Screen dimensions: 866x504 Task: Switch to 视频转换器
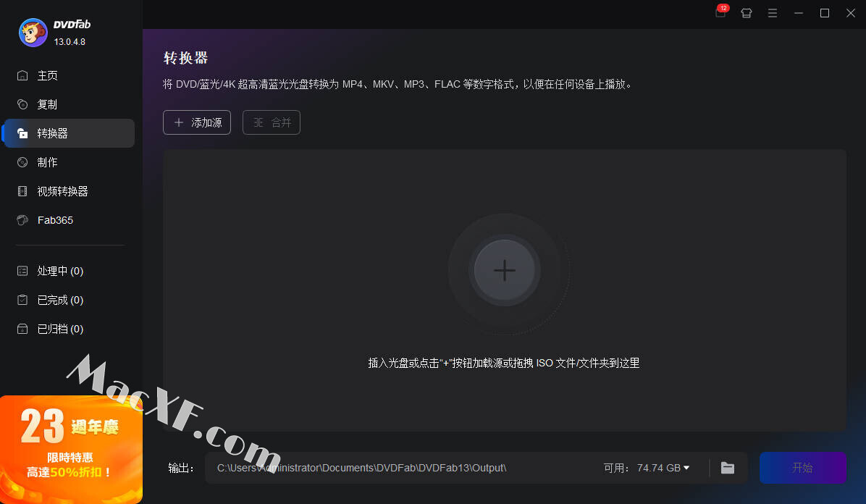(62, 191)
